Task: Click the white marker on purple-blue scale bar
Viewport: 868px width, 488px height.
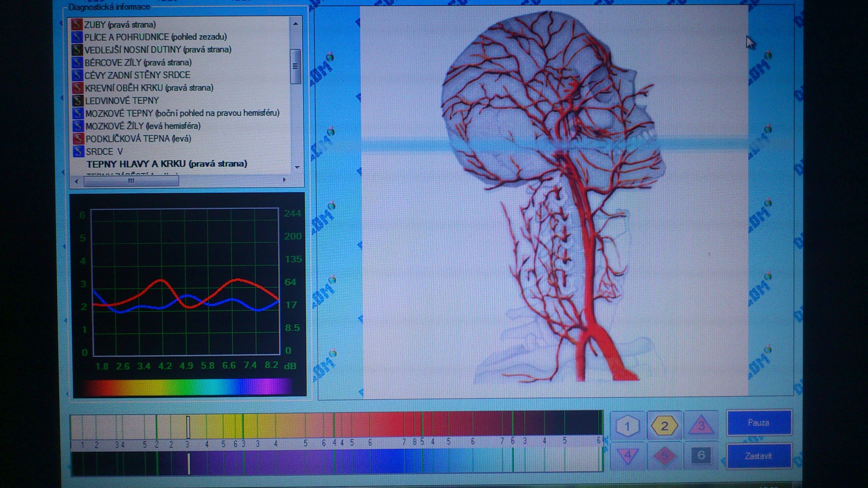Action: tap(189, 464)
